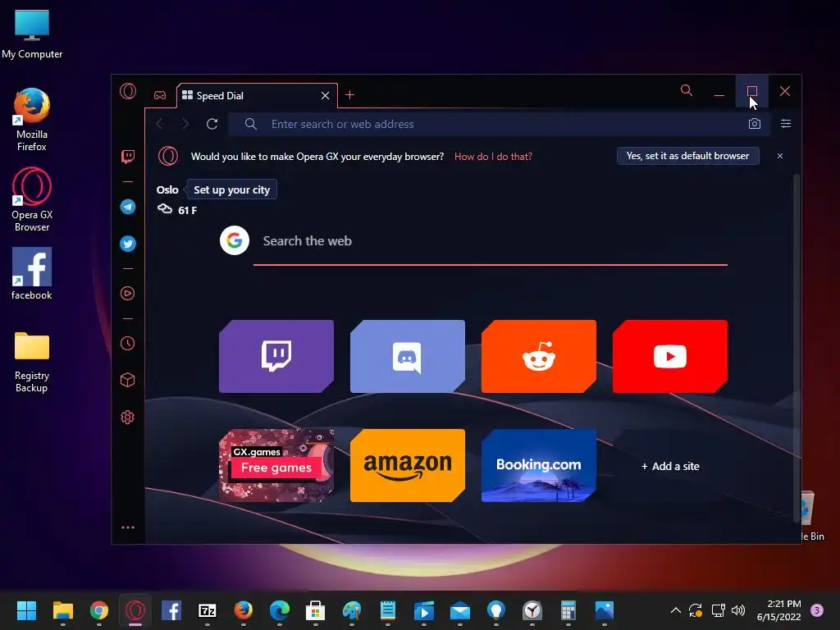Click the 61 F weather widget
840x630 pixels.
click(177, 210)
